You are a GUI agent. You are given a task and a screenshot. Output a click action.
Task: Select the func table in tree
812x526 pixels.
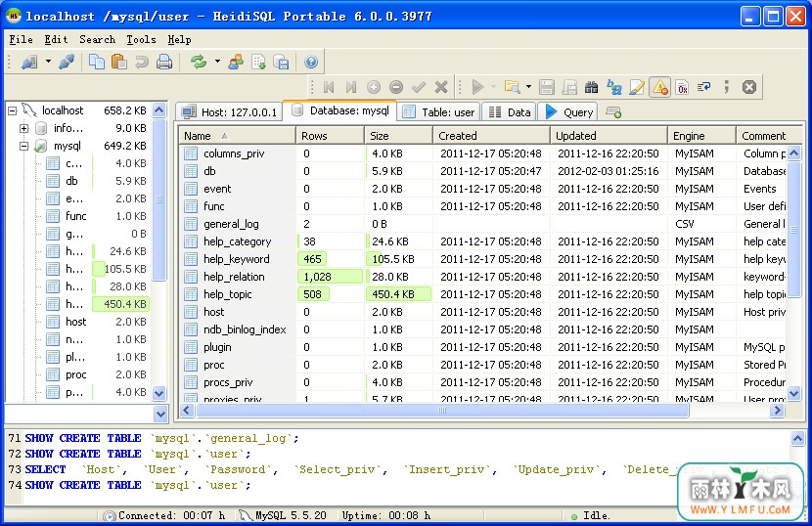click(76, 216)
